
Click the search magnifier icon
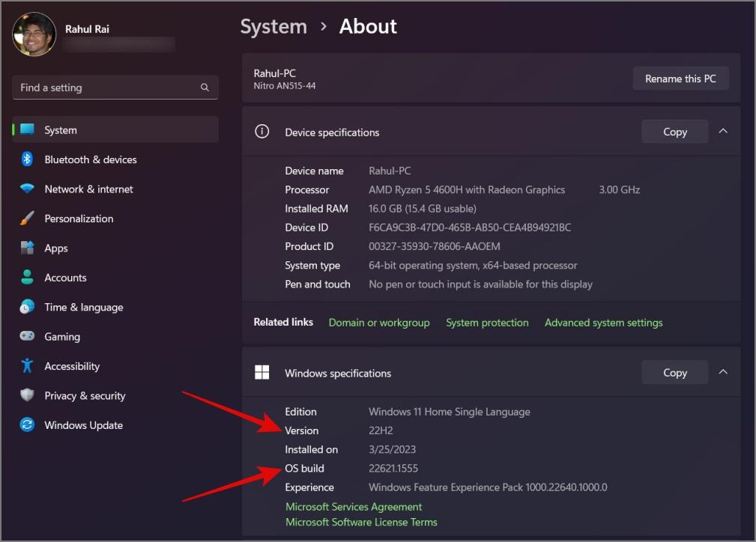(x=205, y=87)
